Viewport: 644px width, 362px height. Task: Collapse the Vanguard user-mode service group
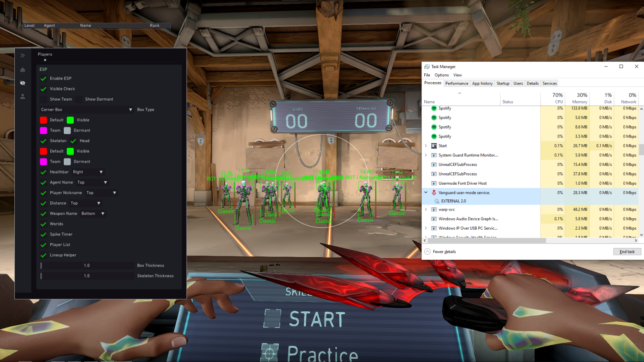coord(426,193)
